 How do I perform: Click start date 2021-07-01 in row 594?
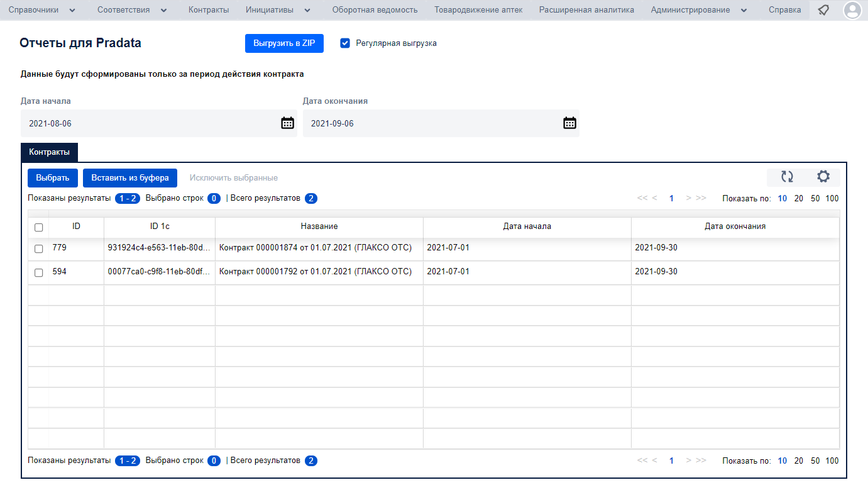tap(527, 272)
